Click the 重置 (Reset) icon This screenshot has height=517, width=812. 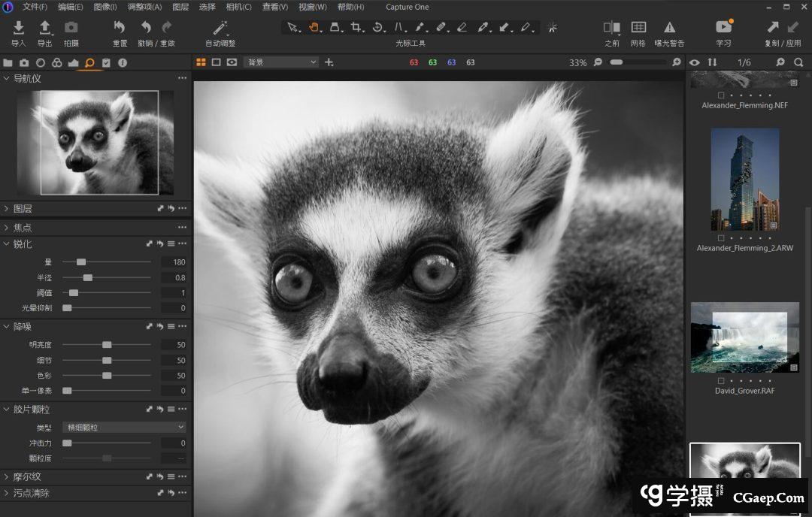pos(120,29)
